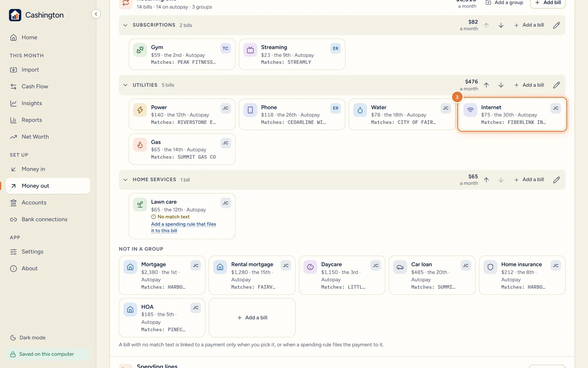Add a bill to Utilities
Image resolution: width=588 pixels, height=368 pixels.
(x=529, y=85)
